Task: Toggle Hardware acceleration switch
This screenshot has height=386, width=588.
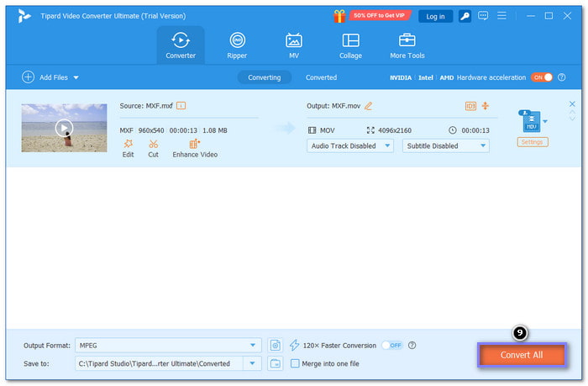Action: pyautogui.click(x=542, y=77)
